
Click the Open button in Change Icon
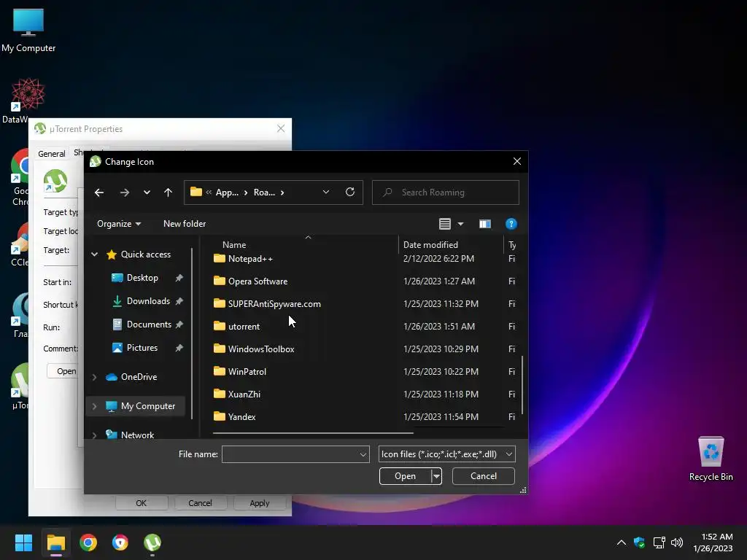tap(405, 476)
